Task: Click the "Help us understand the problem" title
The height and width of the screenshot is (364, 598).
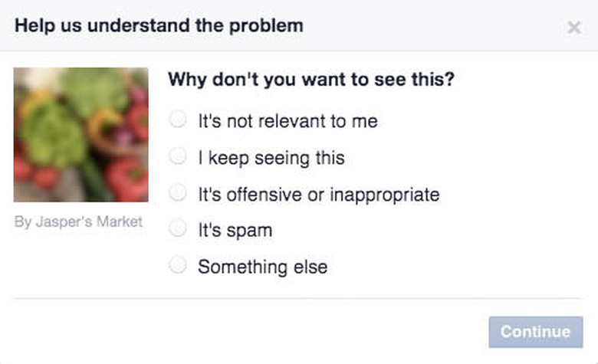Action: pyautogui.click(x=159, y=26)
